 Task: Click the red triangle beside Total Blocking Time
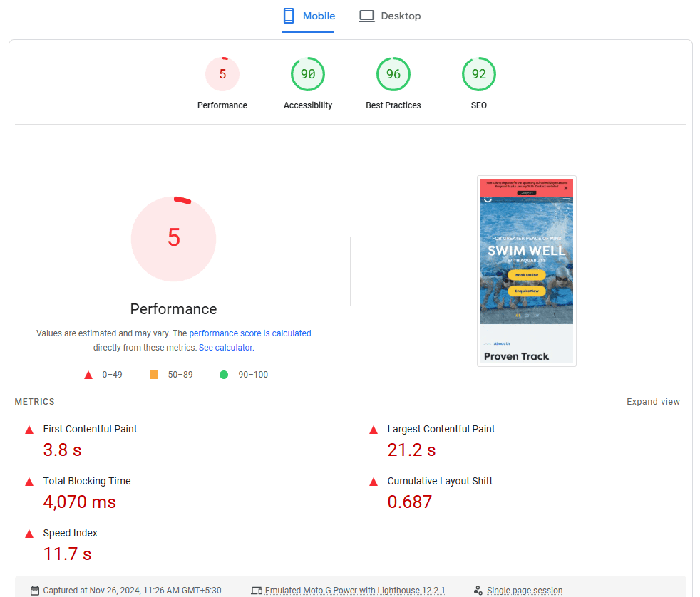click(29, 482)
